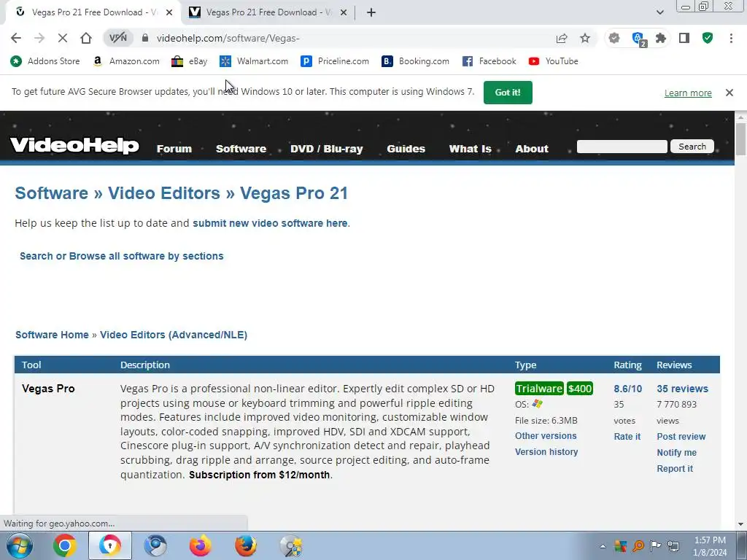The width and height of the screenshot is (747, 560).
Task: Click the Post review link
Action: [681, 437]
